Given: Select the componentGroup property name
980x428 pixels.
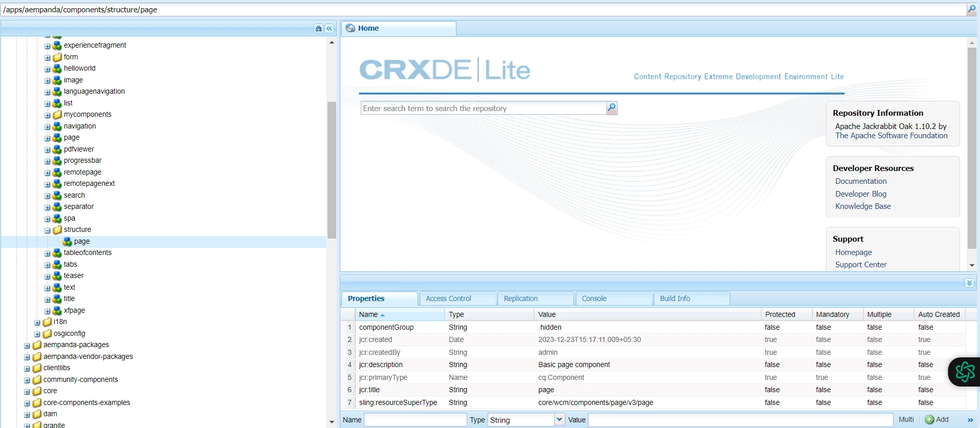Looking at the screenshot, I should (x=386, y=328).
